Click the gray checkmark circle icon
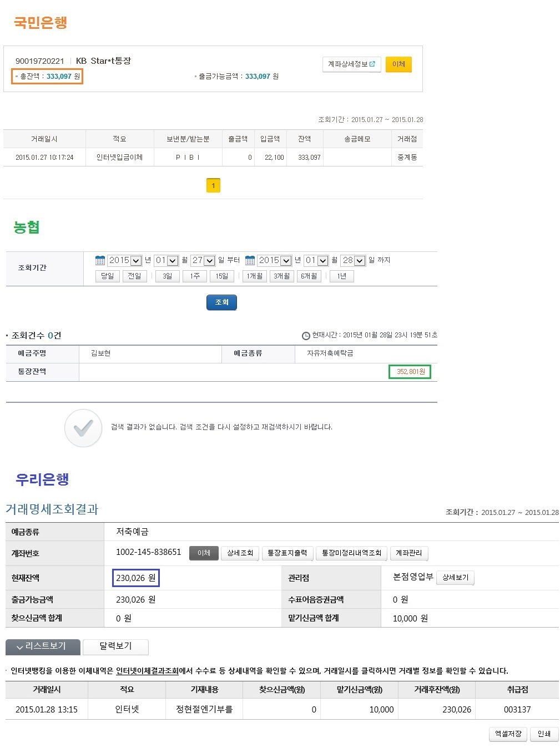This screenshot has height=748, width=560. 83,428
